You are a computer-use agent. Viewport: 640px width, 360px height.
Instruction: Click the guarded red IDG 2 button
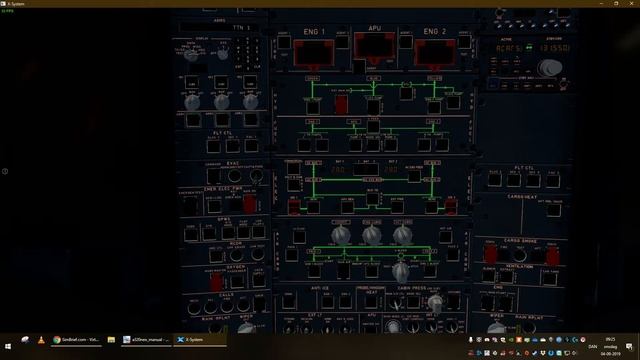click(x=451, y=207)
